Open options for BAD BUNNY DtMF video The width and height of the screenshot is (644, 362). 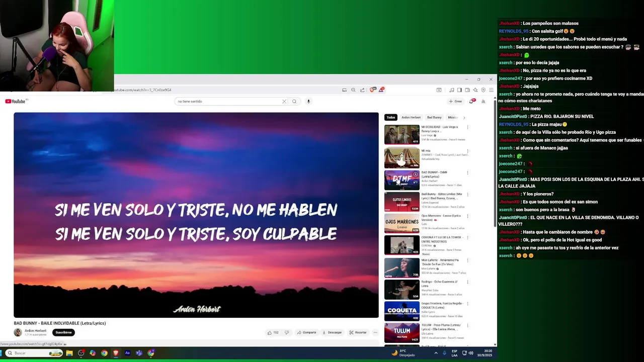[x=467, y=172]
